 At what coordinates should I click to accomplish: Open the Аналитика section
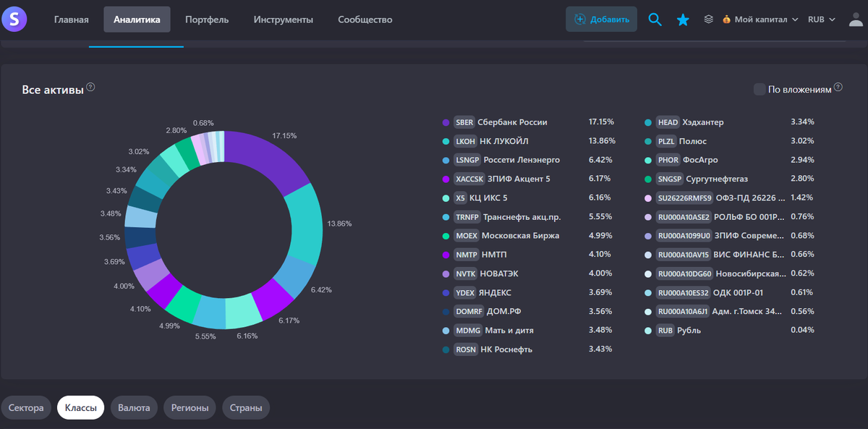click(x=137, y=20)
